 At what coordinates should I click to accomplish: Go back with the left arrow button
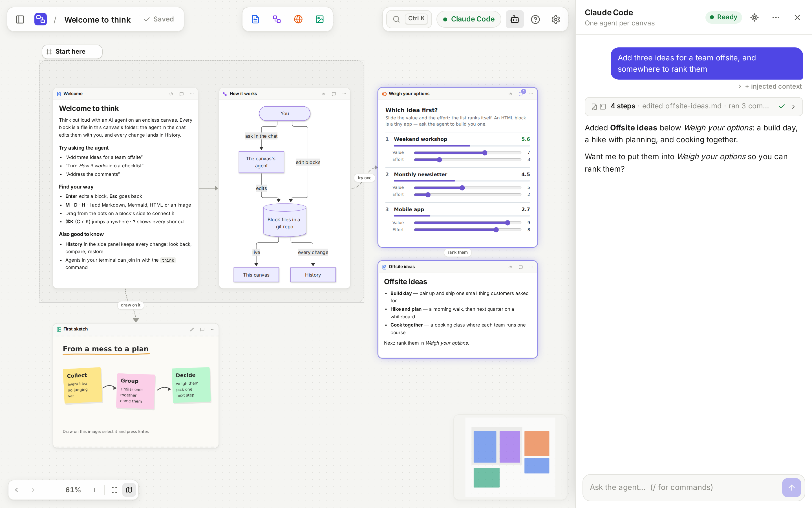17,490
